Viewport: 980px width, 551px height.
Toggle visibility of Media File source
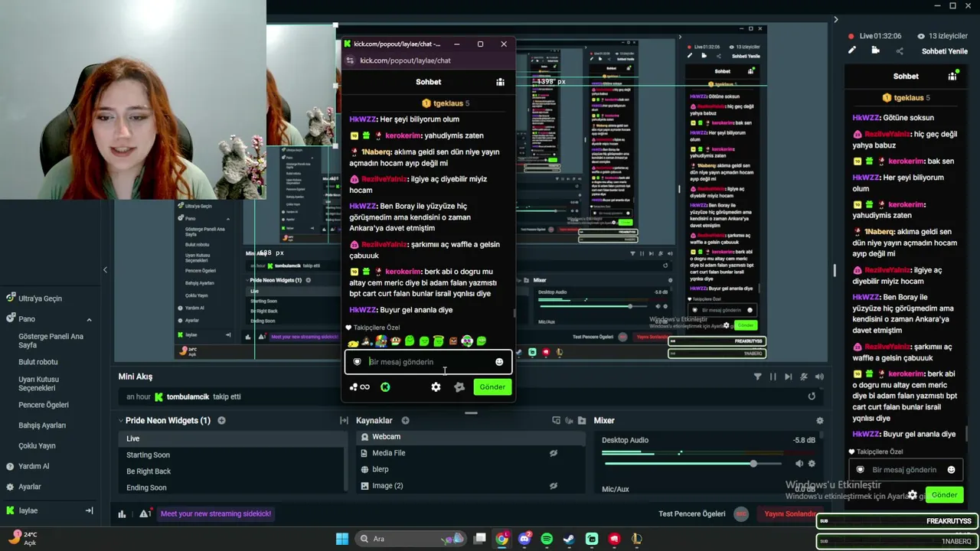pos(553,453)
